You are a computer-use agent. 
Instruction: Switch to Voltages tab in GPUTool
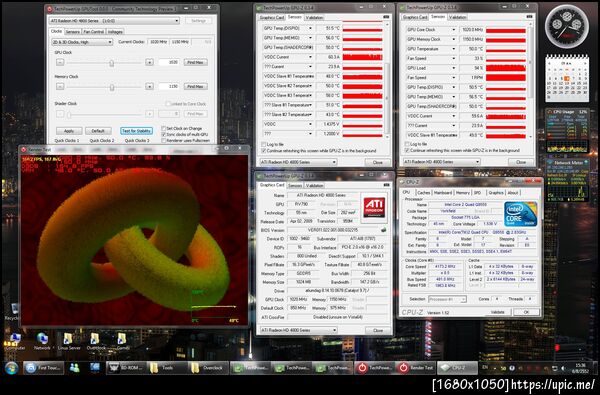point(115,32)
